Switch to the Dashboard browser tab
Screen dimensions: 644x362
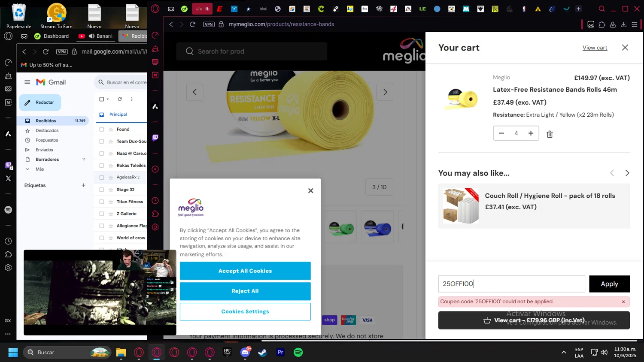[x=52, y=36]
